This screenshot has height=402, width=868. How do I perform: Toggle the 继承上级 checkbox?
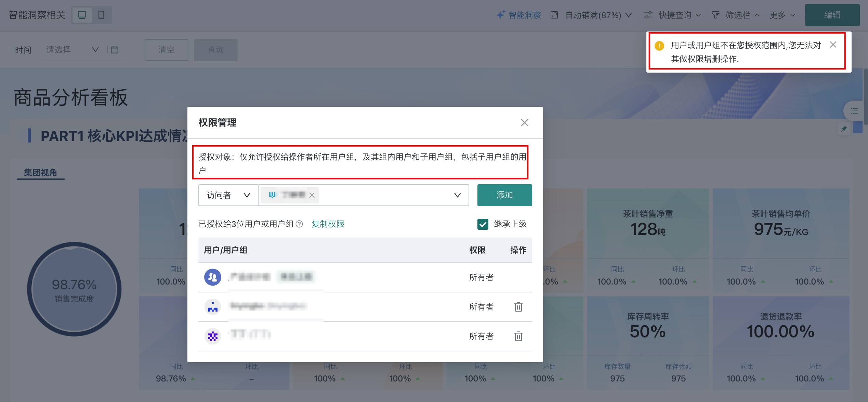click(483, 224)
